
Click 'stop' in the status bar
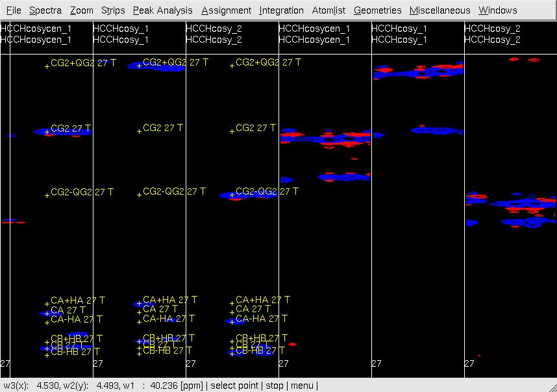pos(275,386)
